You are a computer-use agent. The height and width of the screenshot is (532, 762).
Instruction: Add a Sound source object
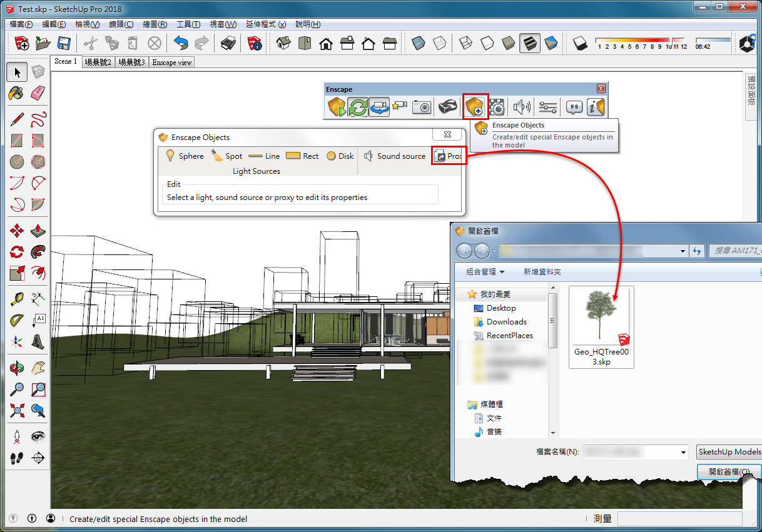tap(395, 156)
